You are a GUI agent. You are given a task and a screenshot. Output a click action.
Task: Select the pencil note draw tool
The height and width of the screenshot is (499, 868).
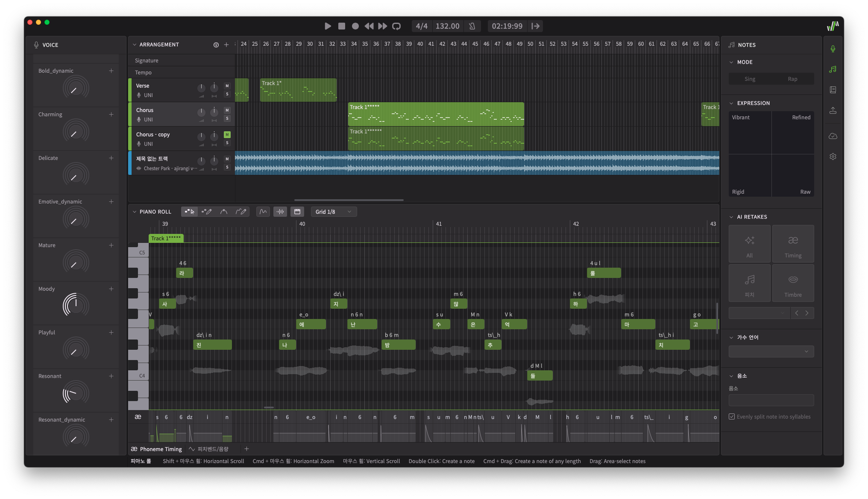click(x=207, y=212)
